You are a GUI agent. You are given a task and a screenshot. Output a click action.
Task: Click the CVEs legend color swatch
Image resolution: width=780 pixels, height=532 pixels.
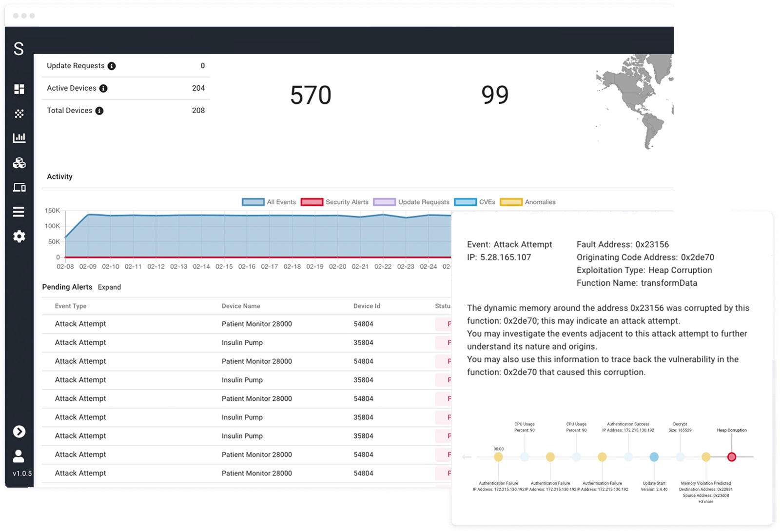pos(465,202)
